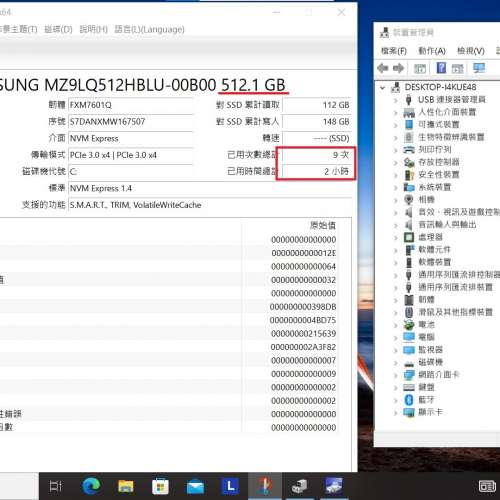Click the blue question-mark Help toolbar icon
Image resolution: width=500 pixels, height=500 pixels.
click(x=441, y=68)
